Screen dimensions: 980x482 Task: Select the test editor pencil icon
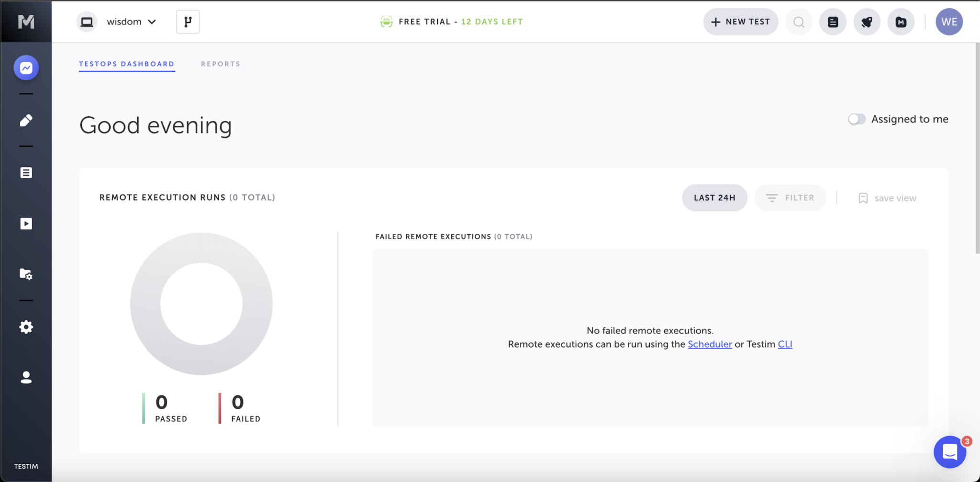[x=26, y=120]
